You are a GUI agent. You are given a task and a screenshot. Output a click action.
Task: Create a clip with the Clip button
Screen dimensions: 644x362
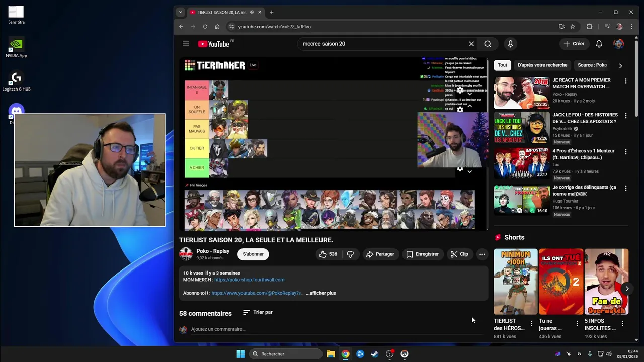point(459,254)
